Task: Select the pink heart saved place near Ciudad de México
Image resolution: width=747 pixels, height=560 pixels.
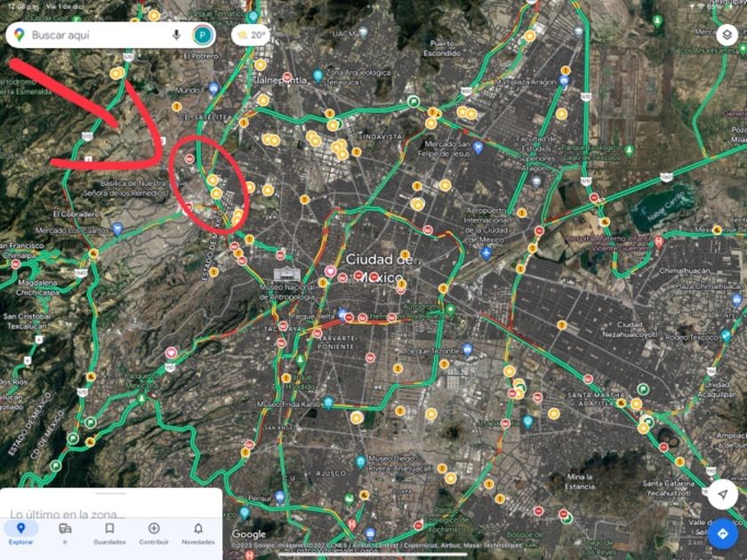Action: pyautogui.click(x=331, y=271)
